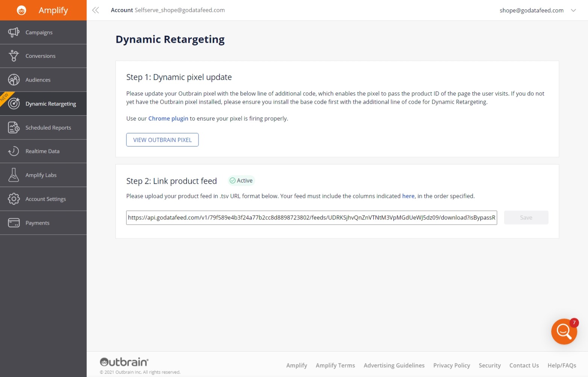Click 'Step 2: Link product feed' heading
Image resolution: width=588 pixels, height=377 pixels.
(171, 181)
